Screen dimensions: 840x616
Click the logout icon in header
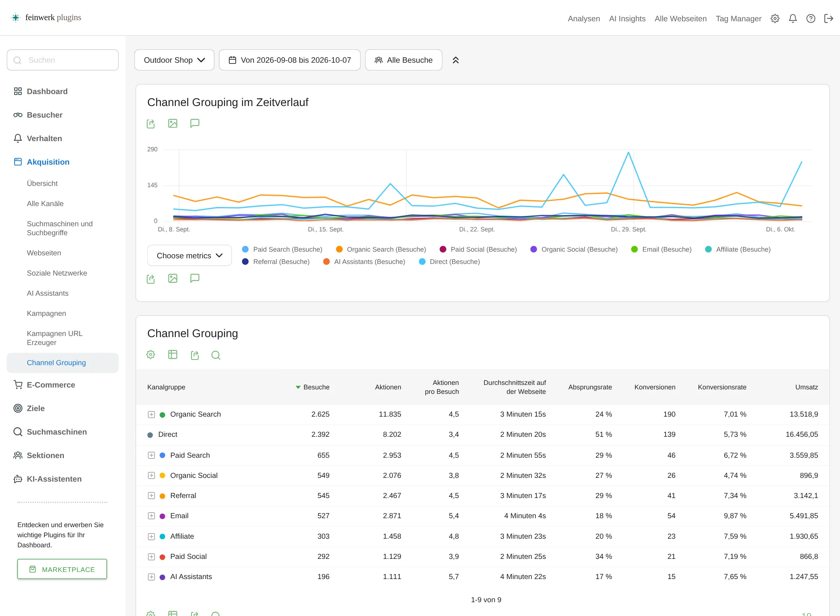coord(829,19)
